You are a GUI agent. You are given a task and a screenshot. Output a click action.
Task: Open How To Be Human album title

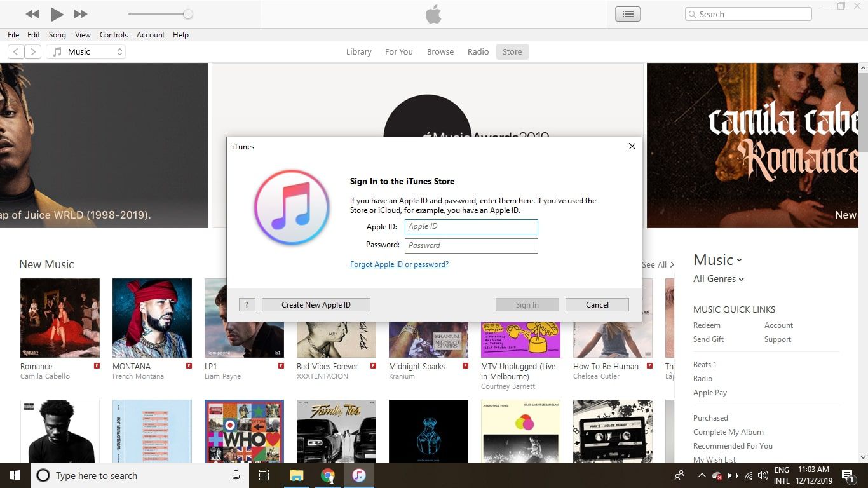click(x=606, y=367)
